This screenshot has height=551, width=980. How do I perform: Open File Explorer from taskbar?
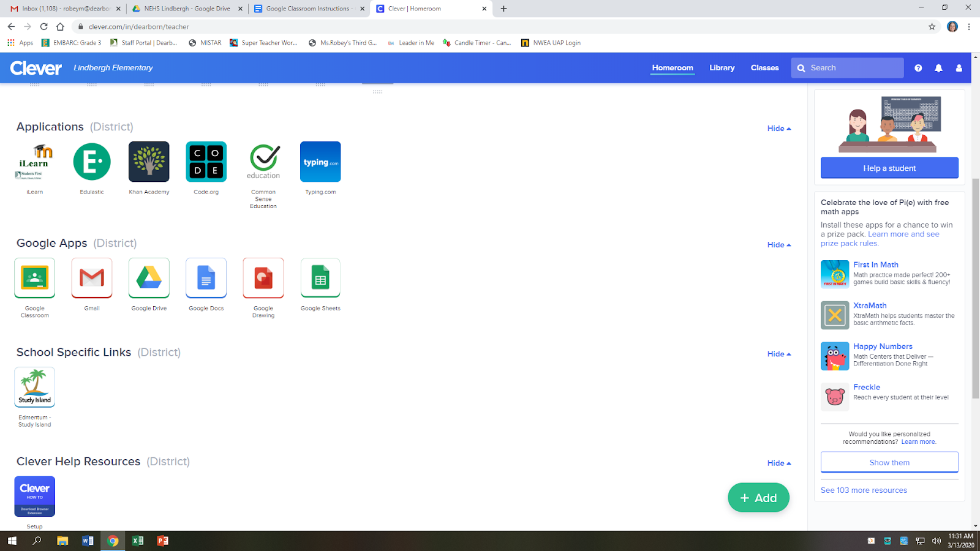pos(62,541)
